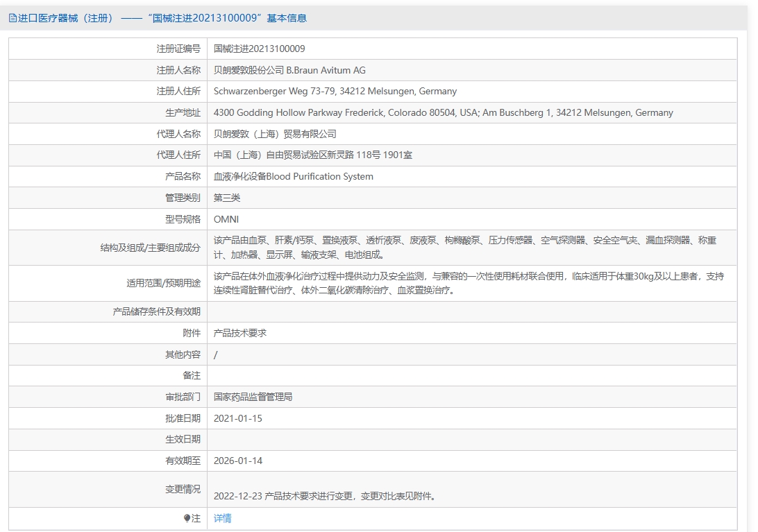Select expiry date 2026-01-14
Viewport: 758px width, 532px height.
tap(238, 461)
